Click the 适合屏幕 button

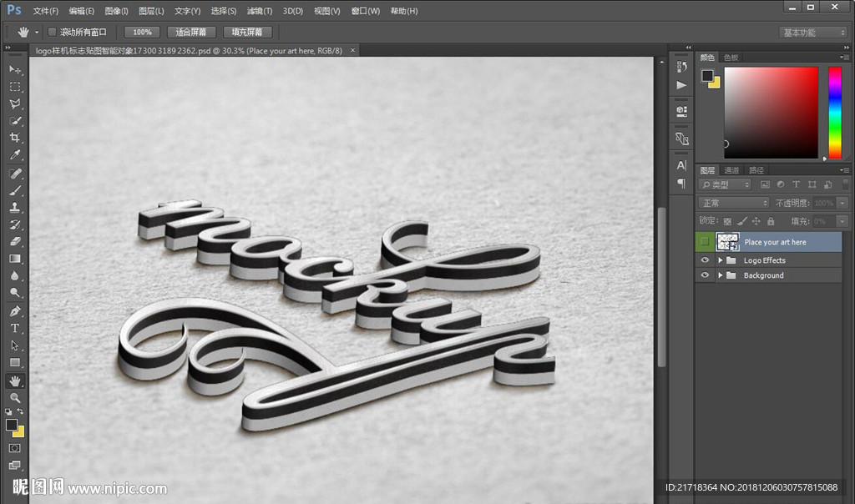191,32
